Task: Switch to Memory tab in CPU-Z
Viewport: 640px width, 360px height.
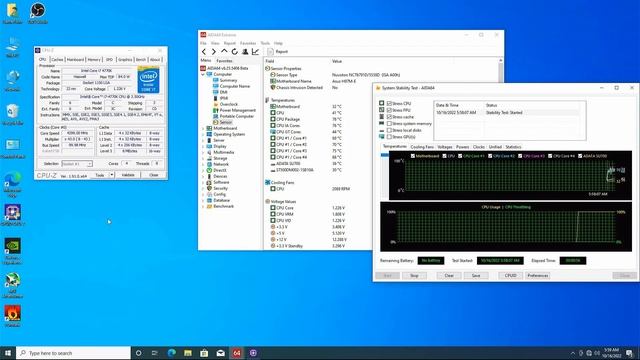Action: click(94, 60)
